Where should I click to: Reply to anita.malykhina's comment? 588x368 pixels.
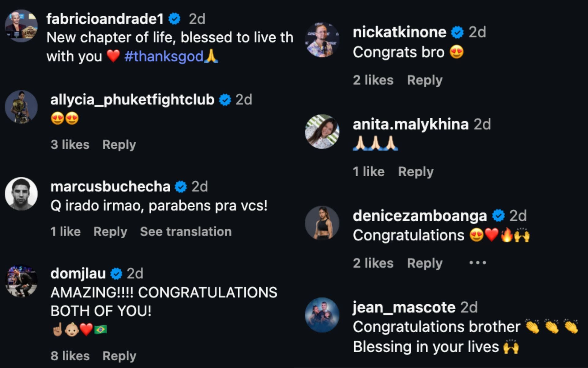pyautogui.click(x=416, y=171)
